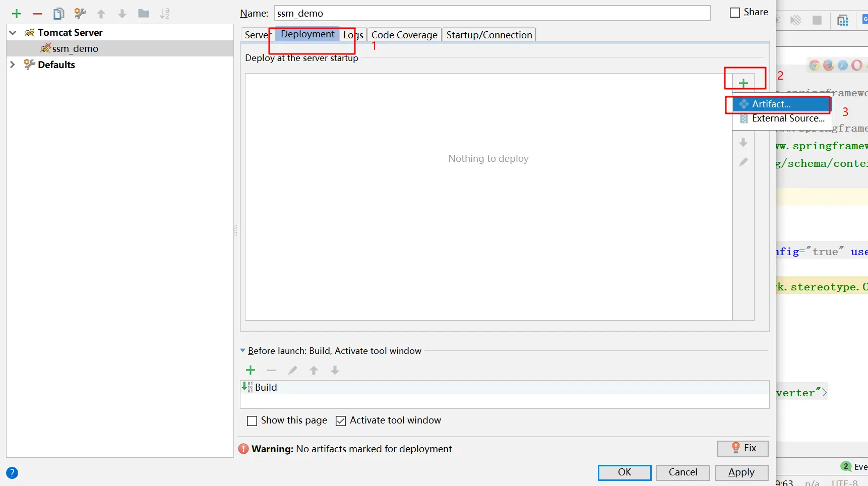The height and width of the screenshot is (486, 868).
Task: Click the Event Log indicator in status bar
Action: point(854,467)
